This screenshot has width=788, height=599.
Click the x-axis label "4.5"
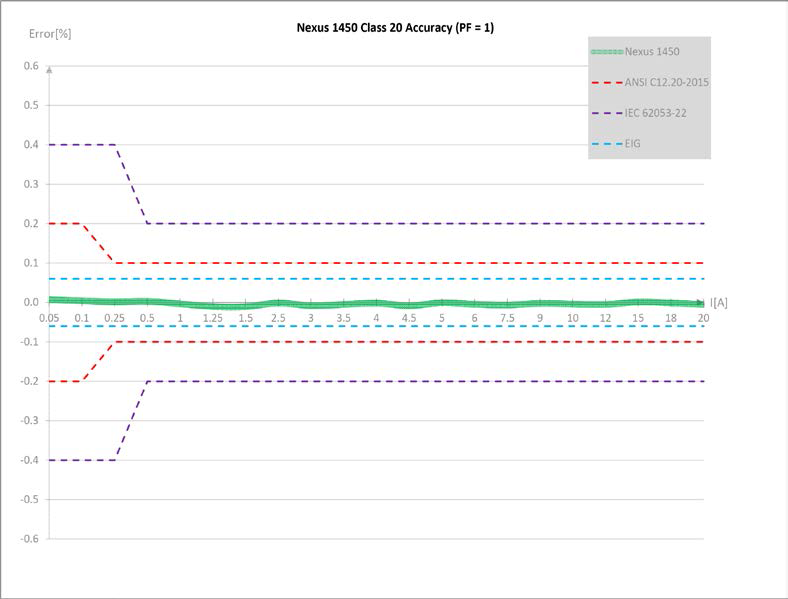coord(409,318)
